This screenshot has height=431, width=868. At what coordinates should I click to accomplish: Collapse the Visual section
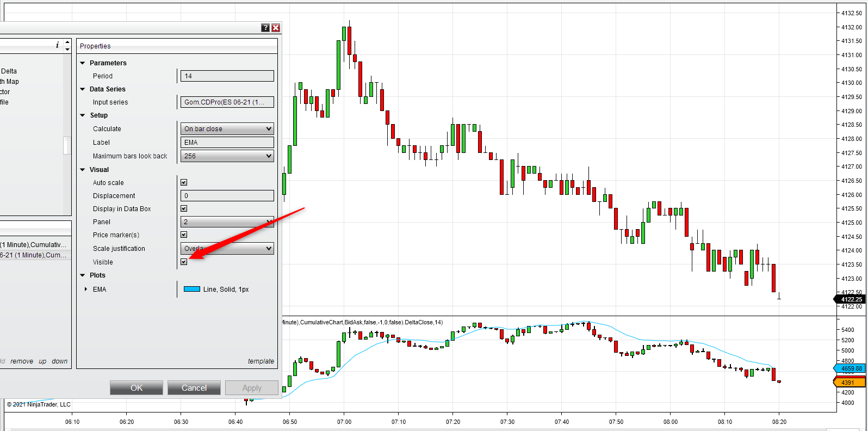click(x=83, y=170)
